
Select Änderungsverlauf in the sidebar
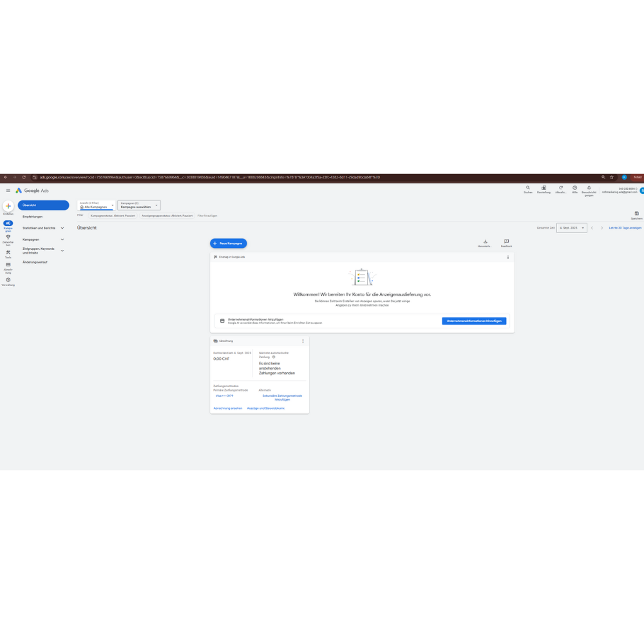(x=35, y=262)
